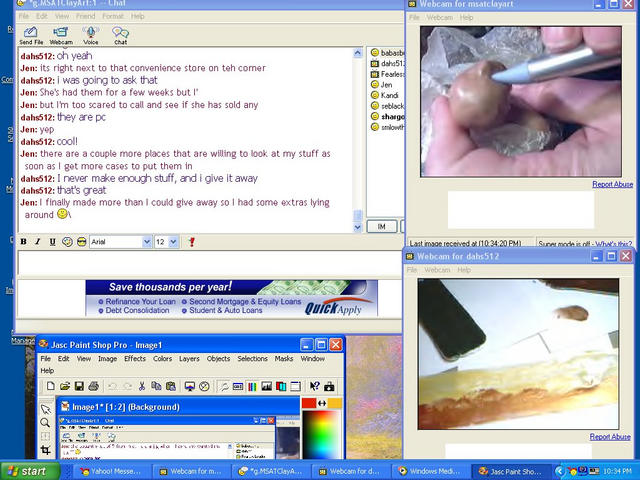This screenshot has width=640, height=480.
Task: Toggle the histogram window icon in Paint Shop Pro
Action: tap(267, 386)
